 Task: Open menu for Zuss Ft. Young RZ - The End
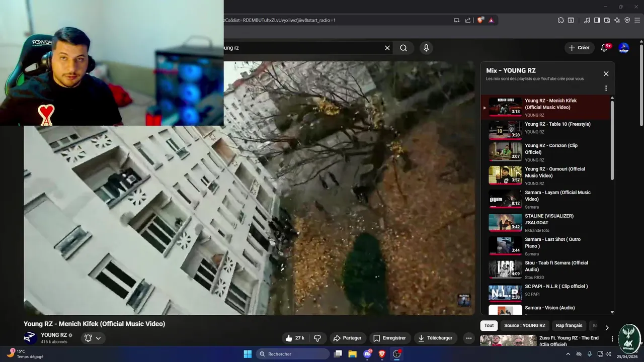coord(612,339)
